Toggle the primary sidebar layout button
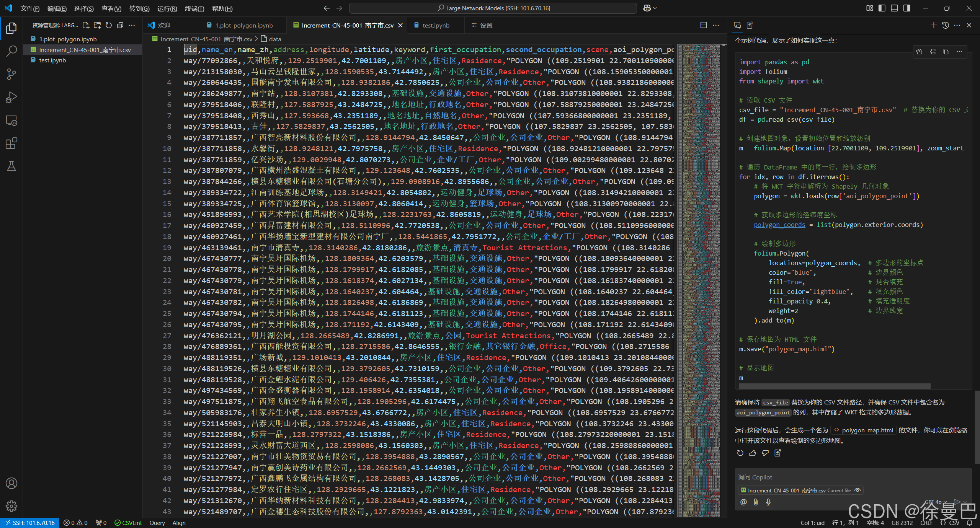The width and height of the screenshot is (980, 528). point(882,8)
